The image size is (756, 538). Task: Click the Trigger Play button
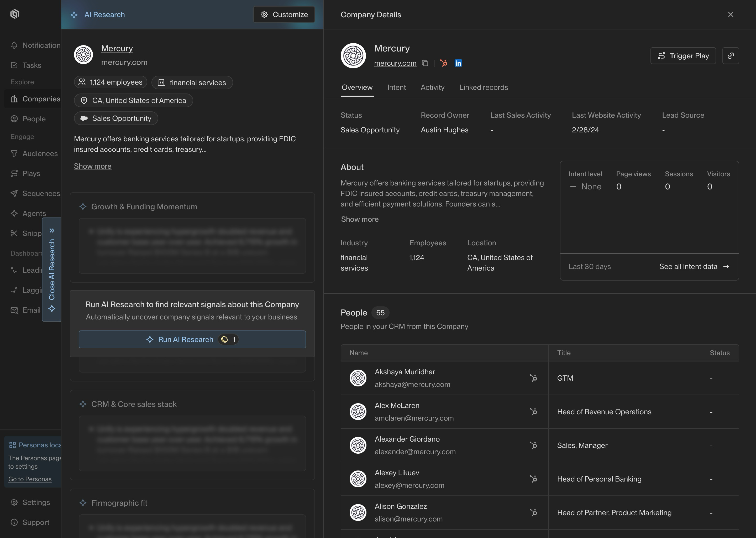683,56
